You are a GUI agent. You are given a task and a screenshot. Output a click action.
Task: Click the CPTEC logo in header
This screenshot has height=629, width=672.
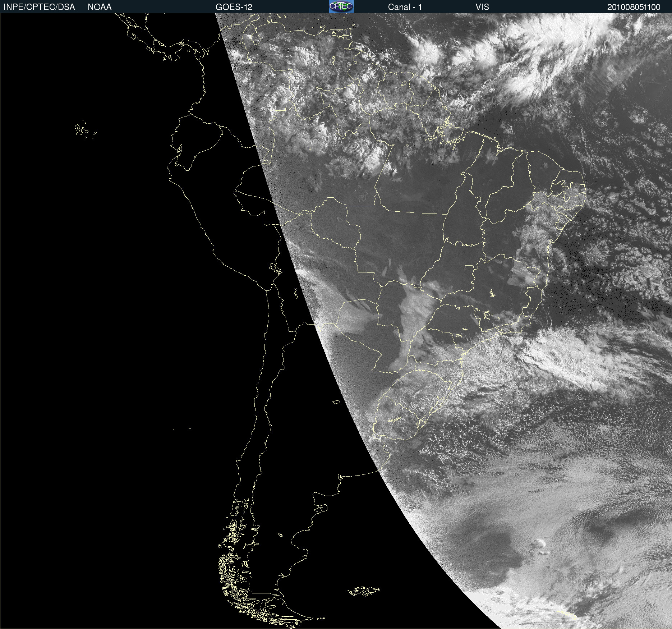click(341, 6)
